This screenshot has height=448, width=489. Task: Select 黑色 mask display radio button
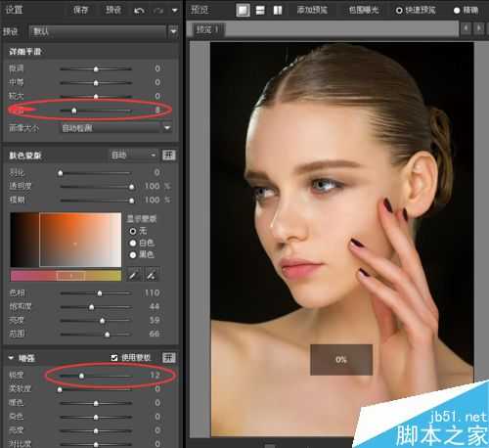(133, 255)
